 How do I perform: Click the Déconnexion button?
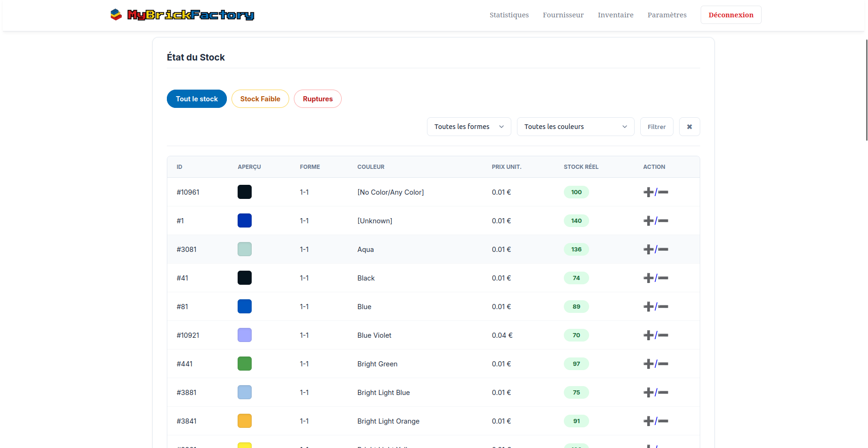[x=731, y=15]
